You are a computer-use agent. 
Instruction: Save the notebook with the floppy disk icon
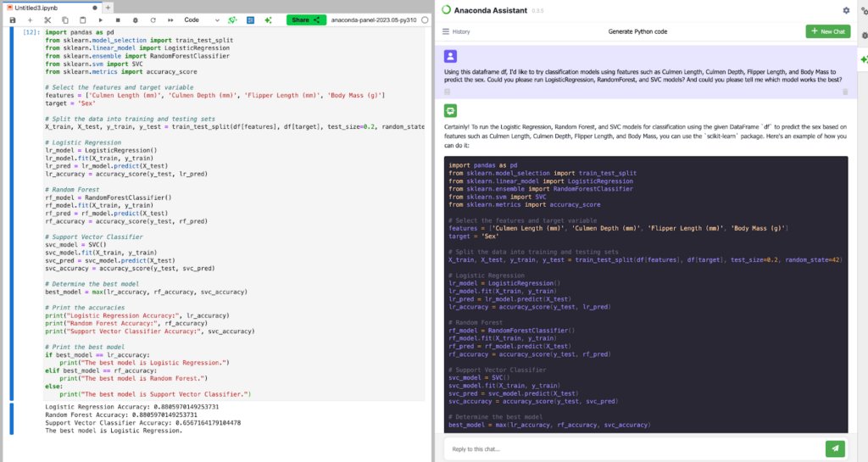13,20
